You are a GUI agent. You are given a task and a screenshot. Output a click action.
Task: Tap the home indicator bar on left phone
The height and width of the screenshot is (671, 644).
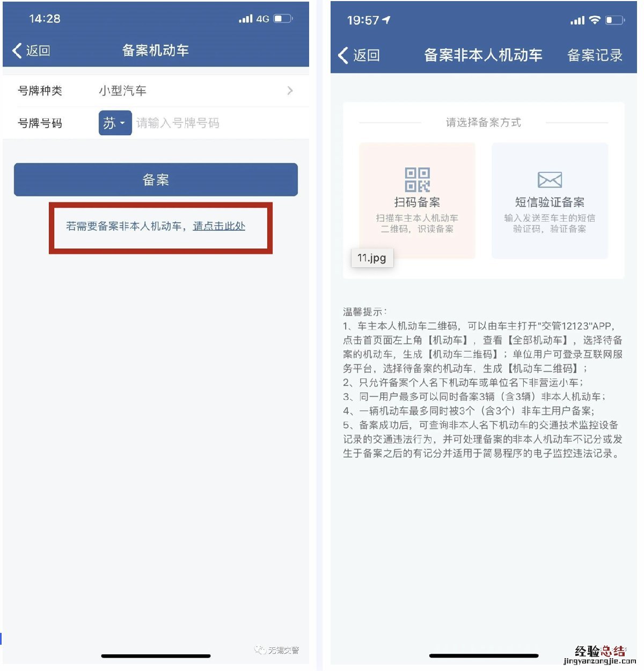click(x=156, y=655)
